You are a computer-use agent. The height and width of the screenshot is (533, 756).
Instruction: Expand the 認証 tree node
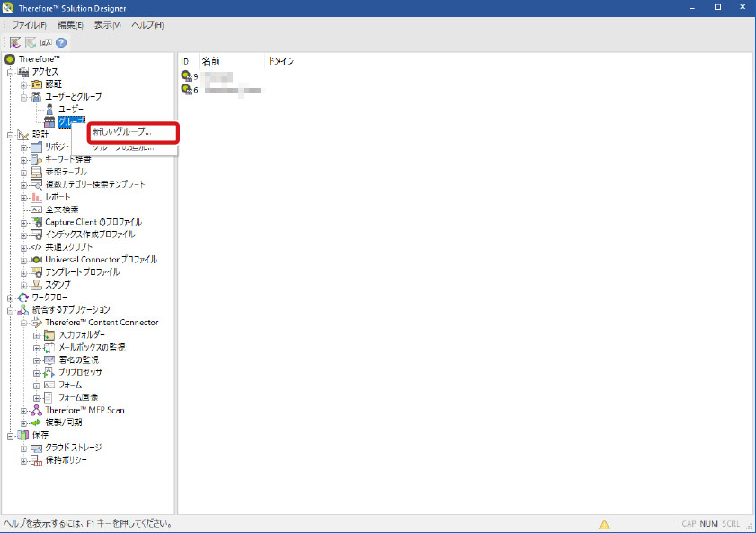(x=24, y=84)
